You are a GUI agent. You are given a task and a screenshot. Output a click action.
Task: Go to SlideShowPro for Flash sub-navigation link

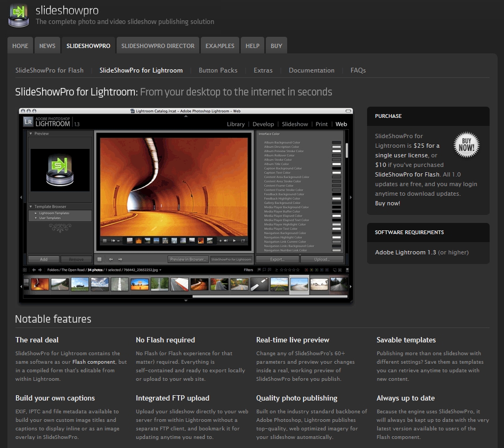(50, 70)
